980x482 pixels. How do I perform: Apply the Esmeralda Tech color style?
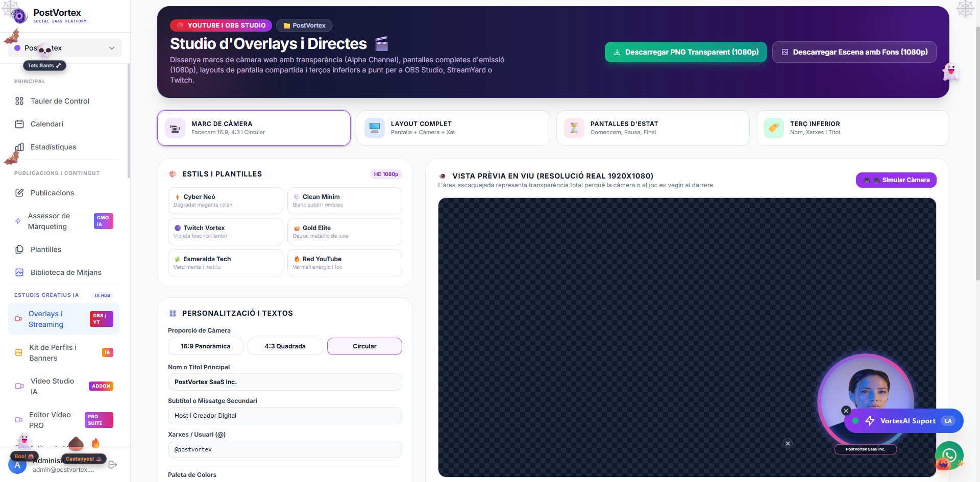pos(226,263)
